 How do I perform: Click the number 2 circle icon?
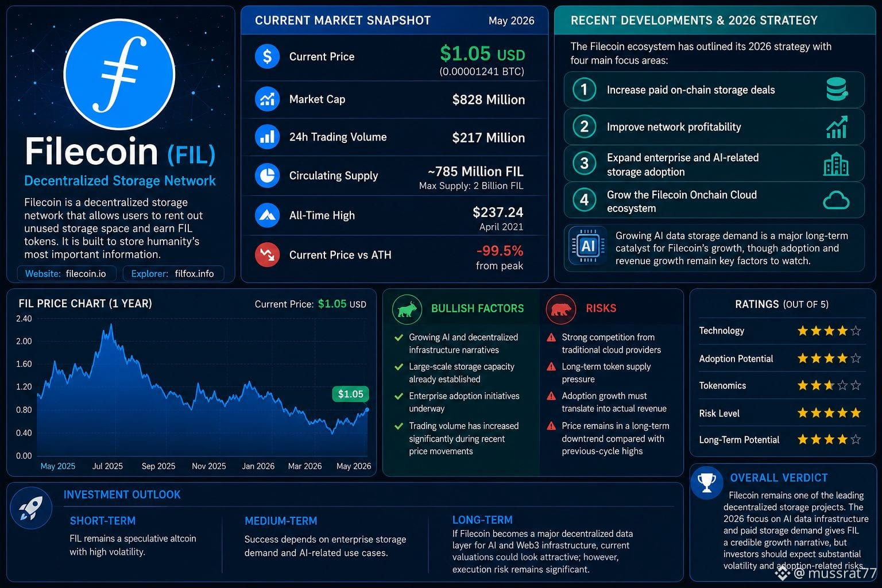click(585, 126)
